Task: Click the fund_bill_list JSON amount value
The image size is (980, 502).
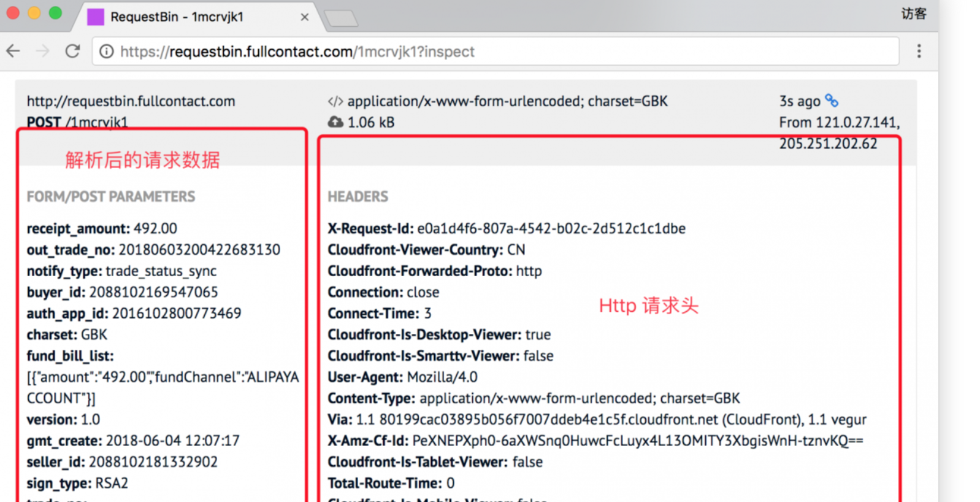Action: click(x=124, y=377)
